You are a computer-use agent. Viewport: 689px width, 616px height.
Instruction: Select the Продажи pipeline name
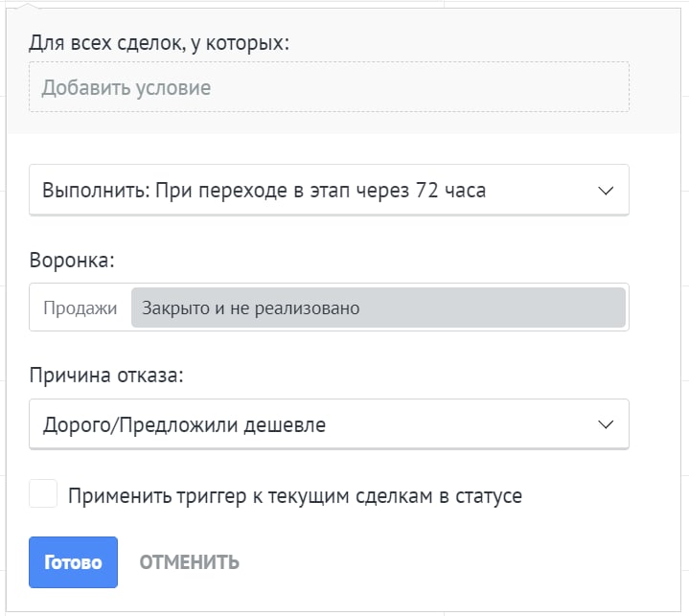click(80, 308)
